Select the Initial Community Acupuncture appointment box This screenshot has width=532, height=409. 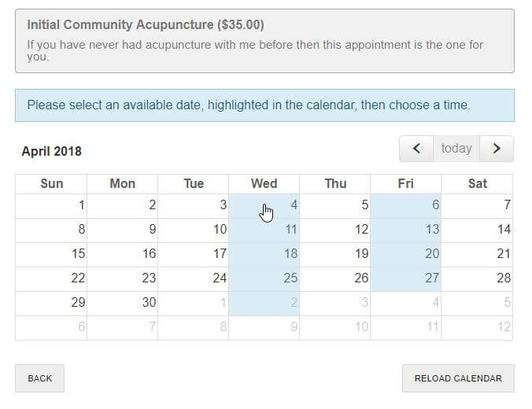coord(264,41)
